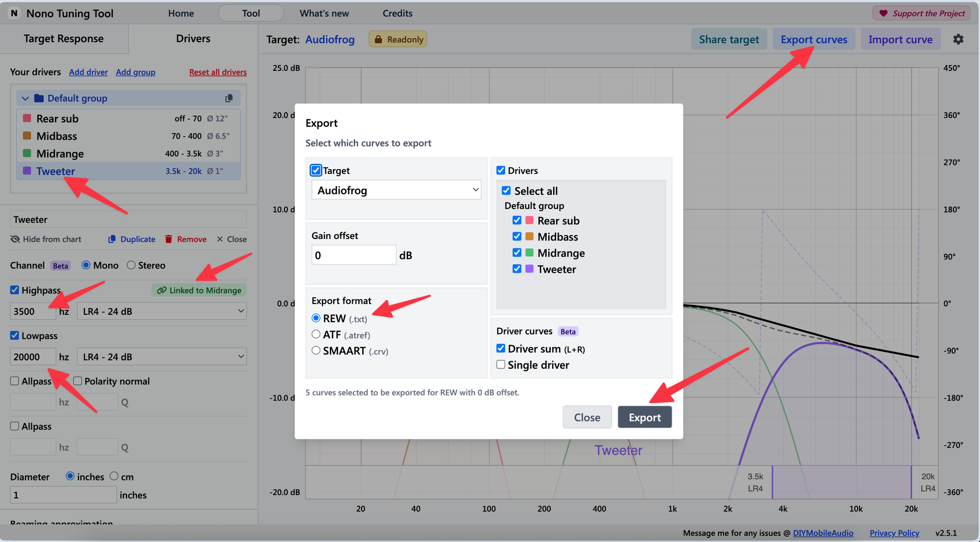Click the Midbass orange color swatch
The height and width of the screenshot is (542, 980).
click(27, 136)
